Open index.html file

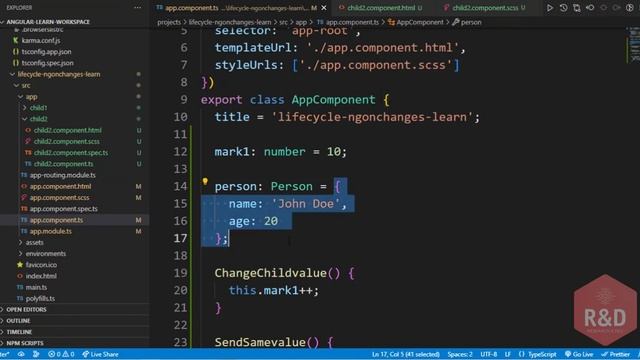(41, 276)
